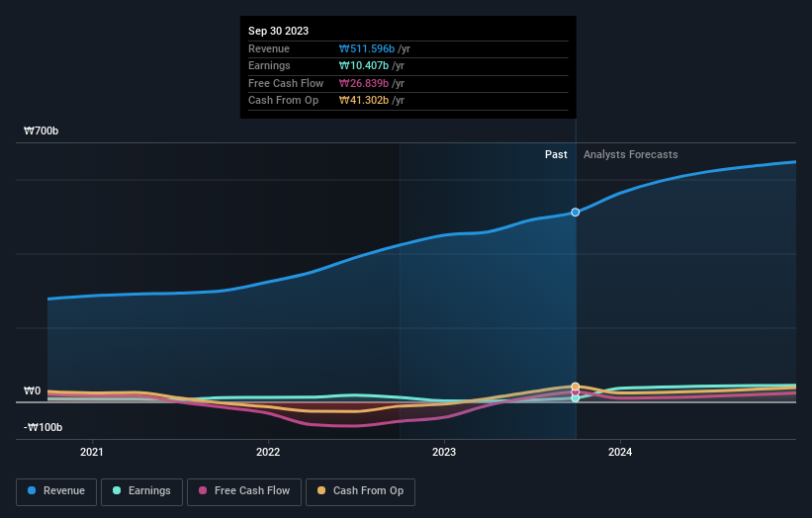Viewport: 812px width, 518px height.
Task: Click the ₩26.839b free cash flow value
Action: [364, 83]
